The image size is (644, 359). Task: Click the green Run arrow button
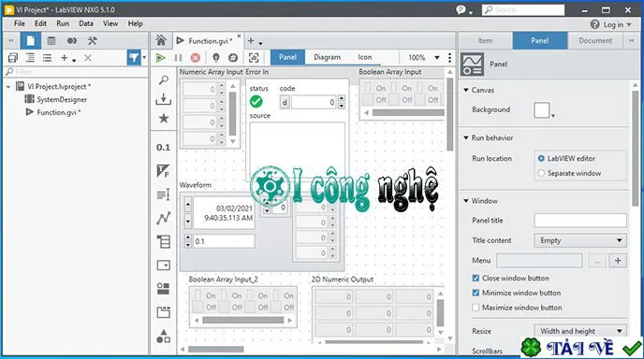click(161, 58)
